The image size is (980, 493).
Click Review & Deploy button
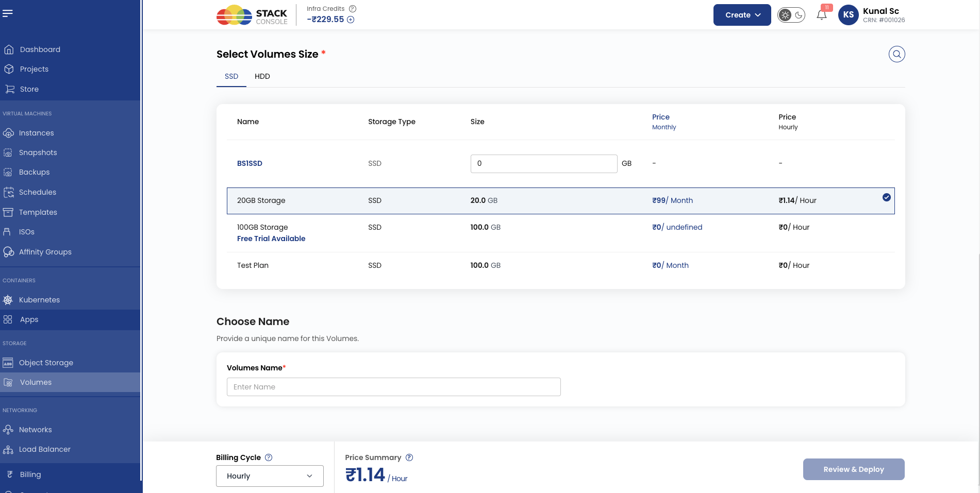854,469
